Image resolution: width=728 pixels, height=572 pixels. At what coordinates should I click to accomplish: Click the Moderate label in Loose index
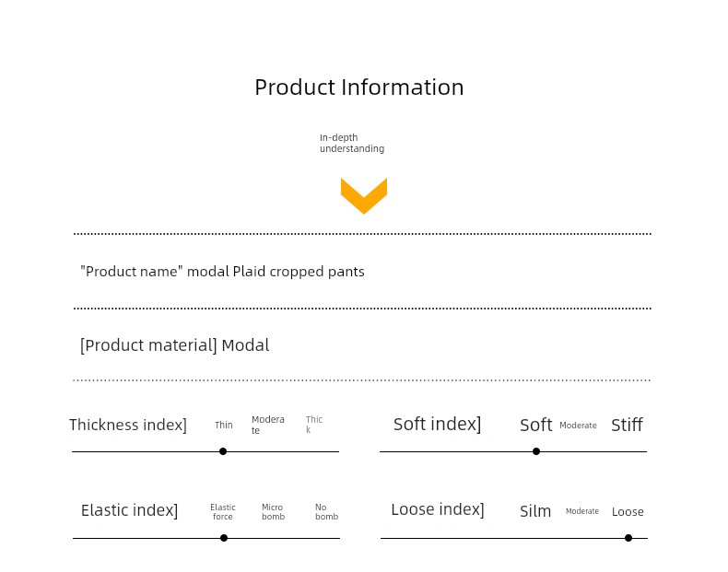click(582, 511)
